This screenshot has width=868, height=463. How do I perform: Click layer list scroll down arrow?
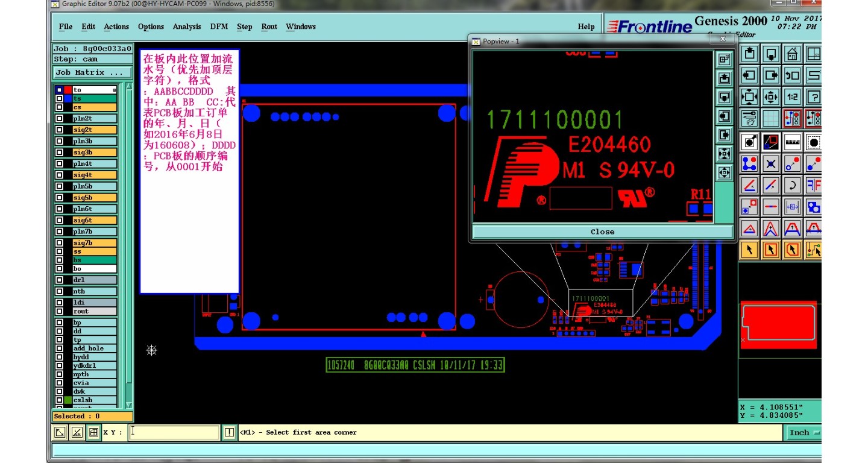click(x=128, y=404)
